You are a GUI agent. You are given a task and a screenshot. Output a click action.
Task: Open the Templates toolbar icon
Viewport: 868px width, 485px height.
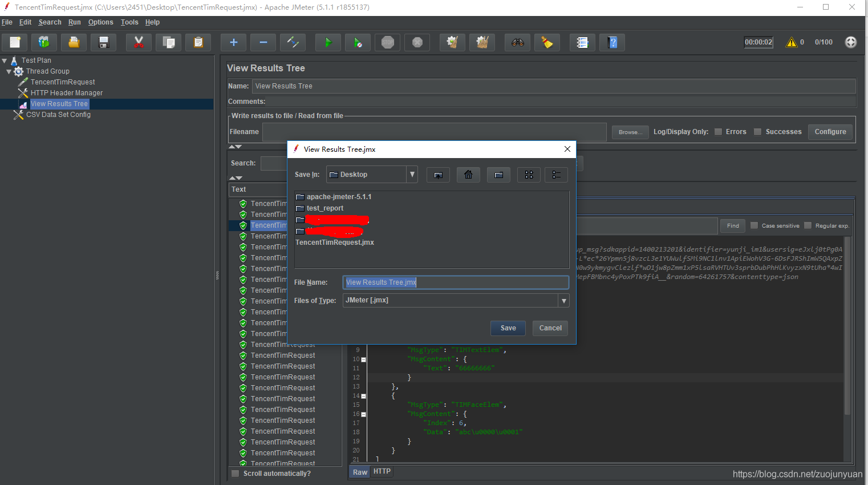[x=44, y=42]
